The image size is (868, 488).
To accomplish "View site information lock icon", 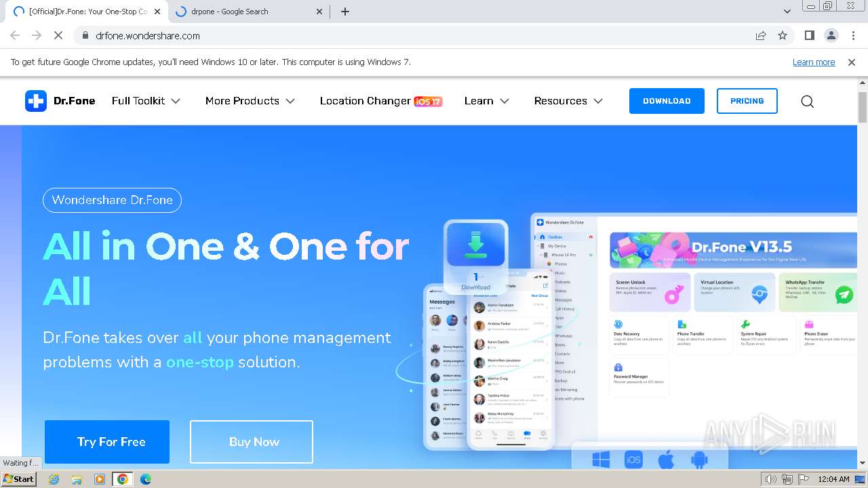I will pyautogui.click(x=85, y=35).
